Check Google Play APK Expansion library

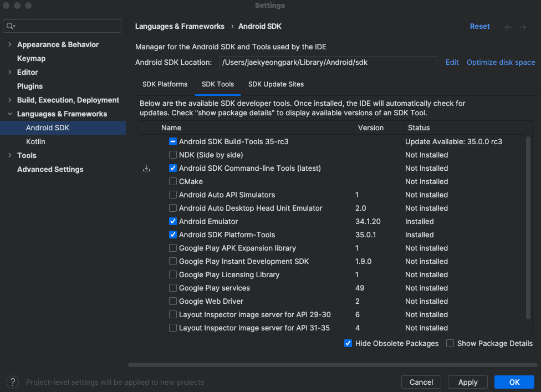173,248
